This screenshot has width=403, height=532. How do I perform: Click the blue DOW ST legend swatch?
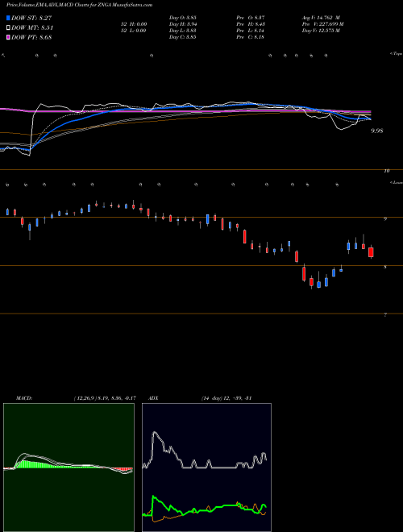click(9, 18)
